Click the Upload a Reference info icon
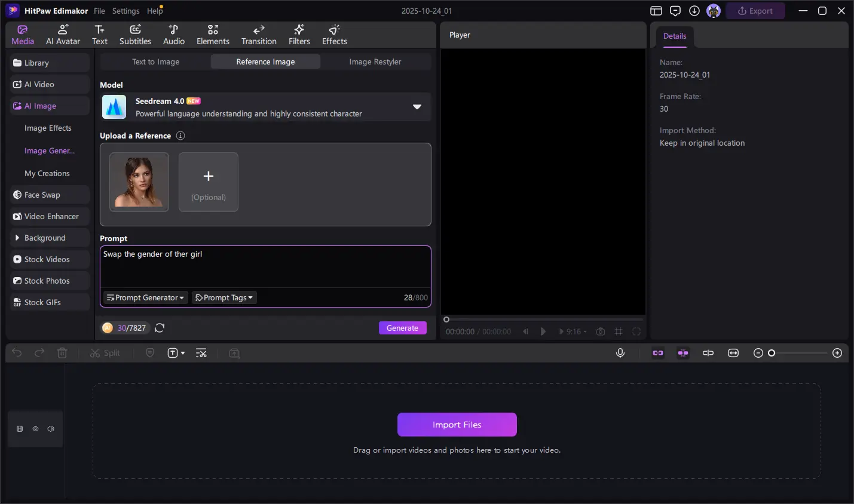Image resolution: width=854 pixels, height=504 pixels. click(x=180, y=136)
